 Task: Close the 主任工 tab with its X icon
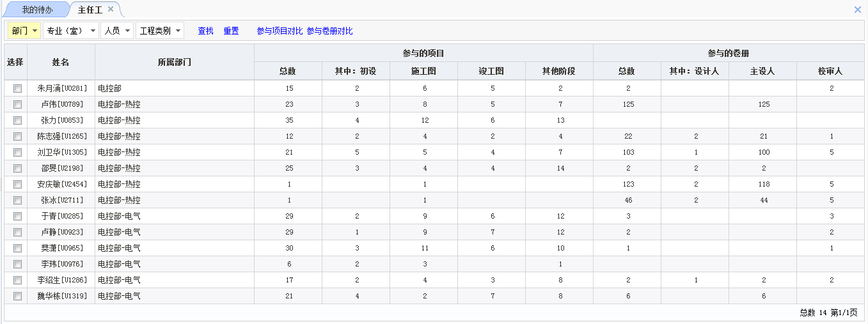point(111,10)
